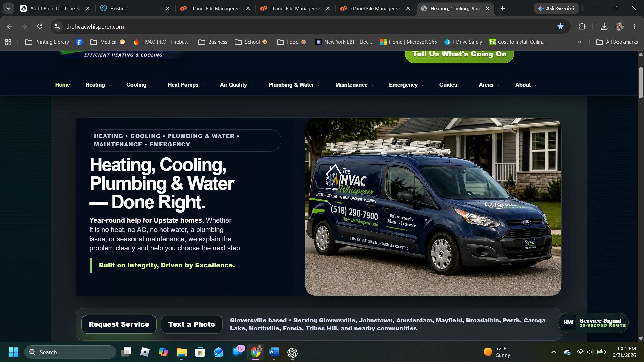Open the clock showing 6:01 PM

(624, 352)
